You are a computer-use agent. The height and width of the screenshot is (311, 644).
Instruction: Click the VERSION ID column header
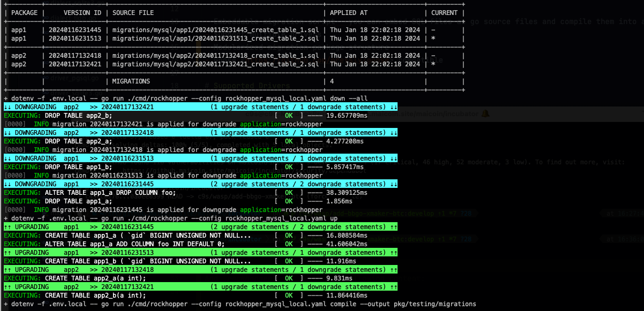tap(83, 12)
